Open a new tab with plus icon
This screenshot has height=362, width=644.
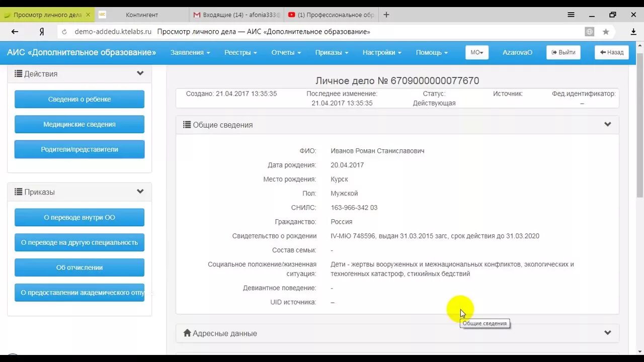click(x=386, y=15)
